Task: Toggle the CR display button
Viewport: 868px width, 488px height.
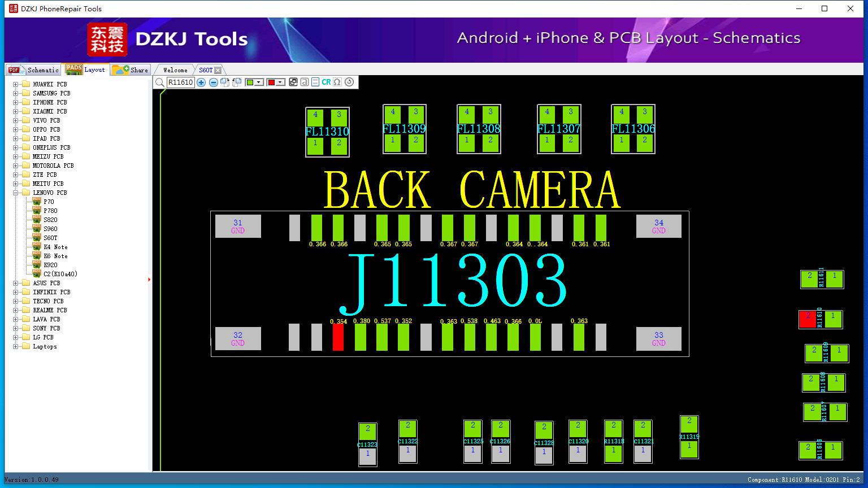Action: (x=326, y=82)
